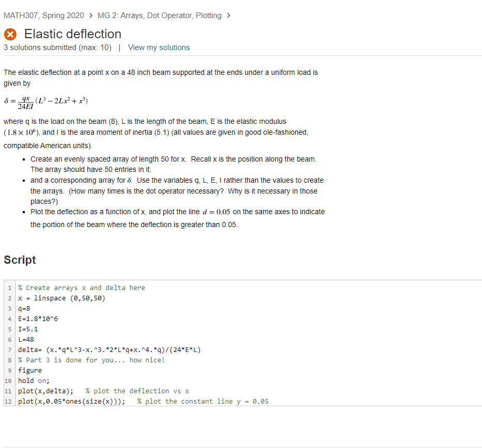Click the View my solutions link
Viewport: 482px width, 448px height.
tap(159, 47)
